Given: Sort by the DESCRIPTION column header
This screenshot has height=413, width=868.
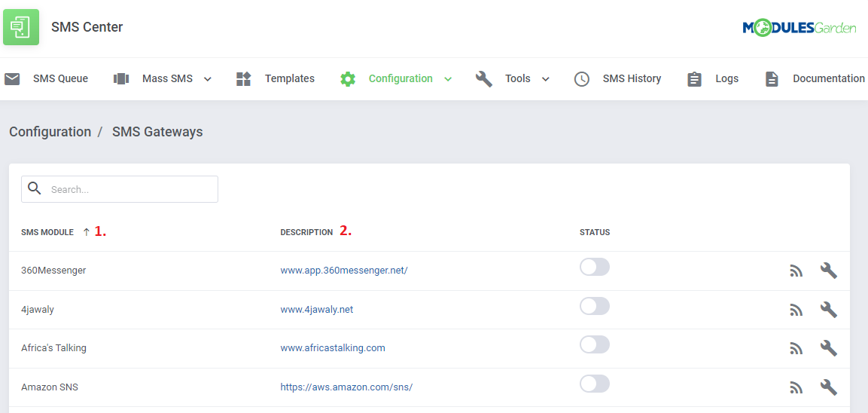Looking at the screenshot, I should pos(306,232).
